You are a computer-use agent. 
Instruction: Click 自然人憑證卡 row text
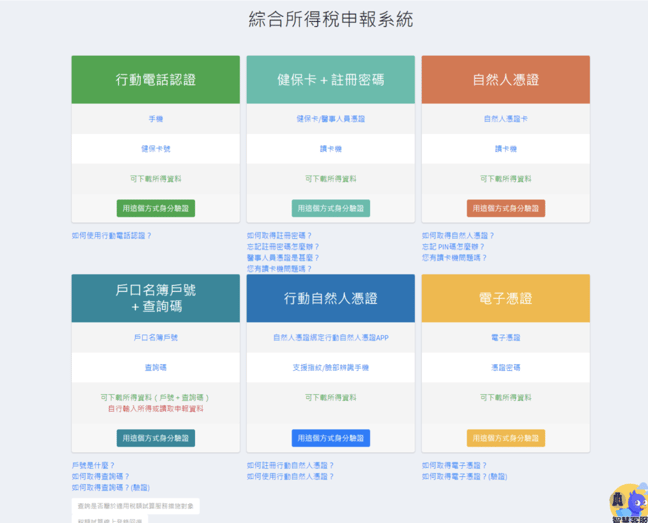click(506, 119)
